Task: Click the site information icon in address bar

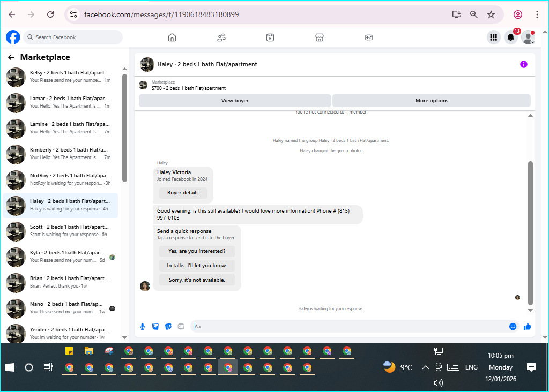Action: click(x=73, y=14)
